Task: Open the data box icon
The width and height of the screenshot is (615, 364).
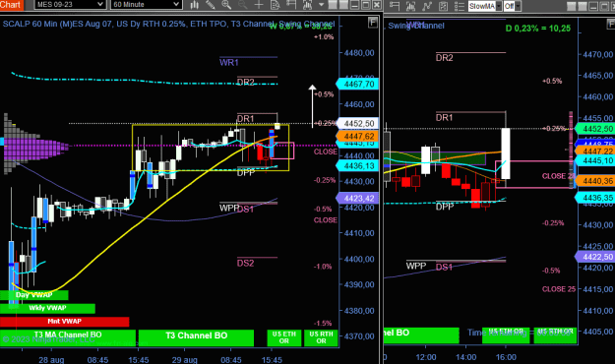Action: point(275,5)
